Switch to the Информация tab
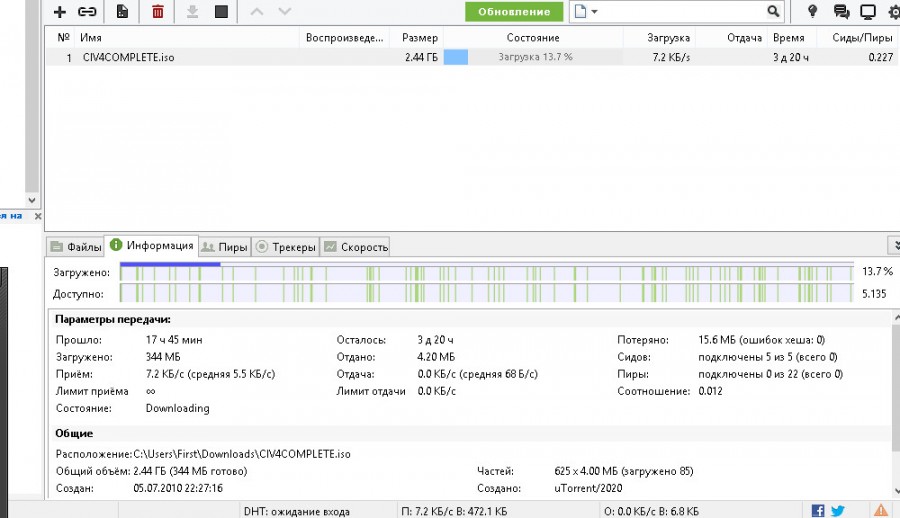The width and height of the screenshot is (900, 518). click(152, 245)
